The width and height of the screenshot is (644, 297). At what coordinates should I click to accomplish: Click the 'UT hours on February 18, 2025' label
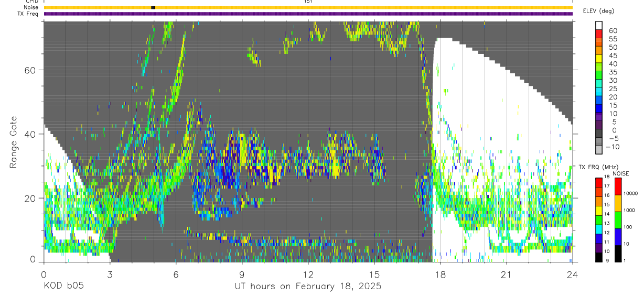pyautogui.click(x=308, y=287)
